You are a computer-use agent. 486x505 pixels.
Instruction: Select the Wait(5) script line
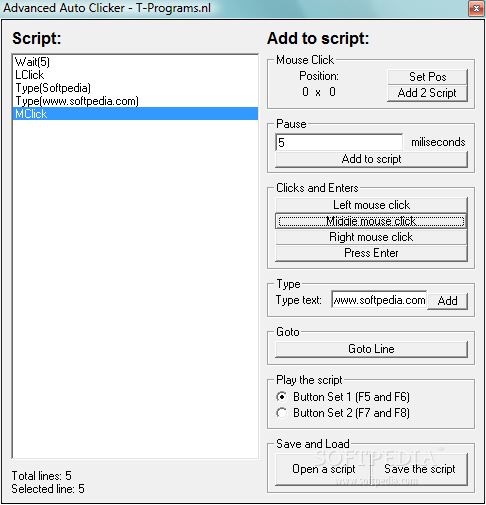pyautogui.click(x=135, y=62)
